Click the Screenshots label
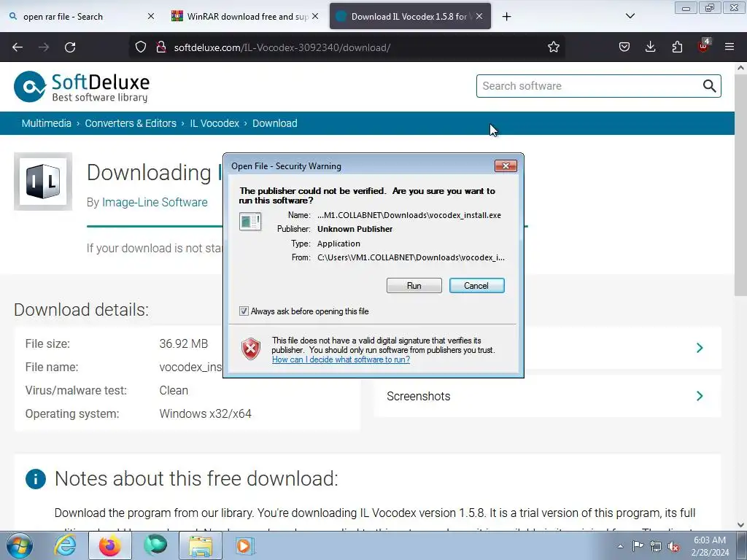Viewport: 747px width, 560px height. pyautogui.click(x=418, y=396)
